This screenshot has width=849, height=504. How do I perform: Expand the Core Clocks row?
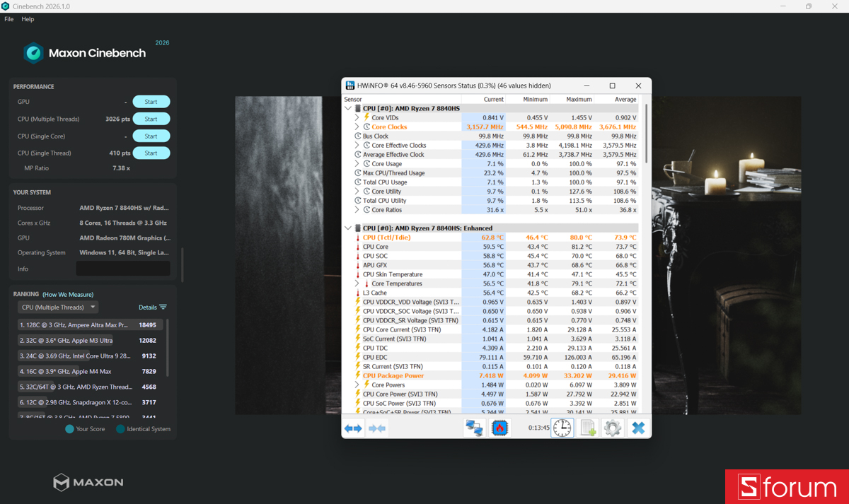pyautogui.click(x=358, y=127)
